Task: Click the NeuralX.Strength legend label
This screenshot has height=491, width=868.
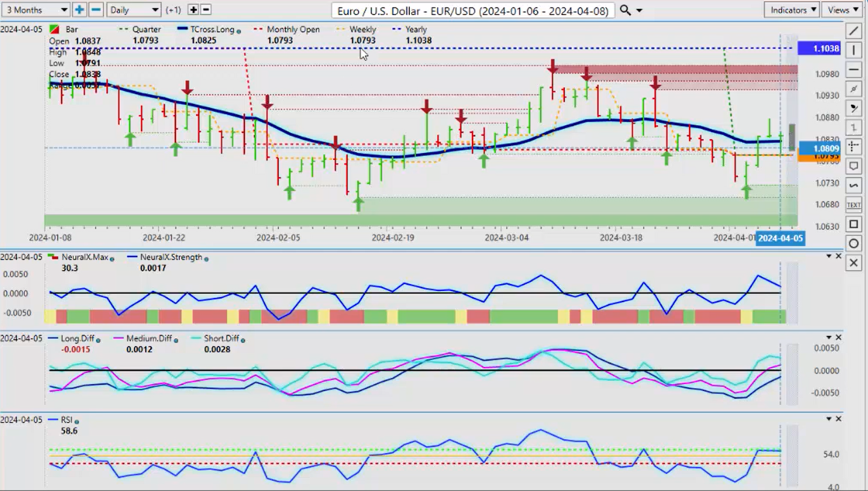Action: tap(171, 257)
